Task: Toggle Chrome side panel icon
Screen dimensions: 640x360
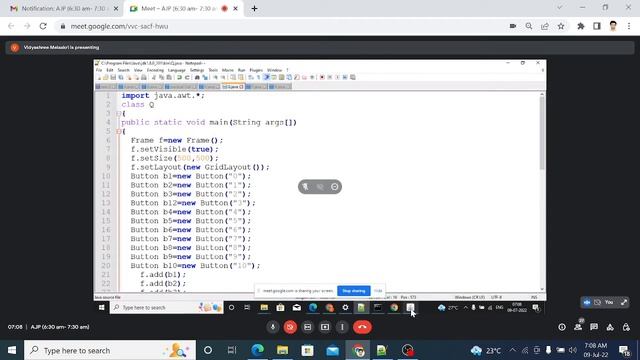Action: (x=597, y=26)
